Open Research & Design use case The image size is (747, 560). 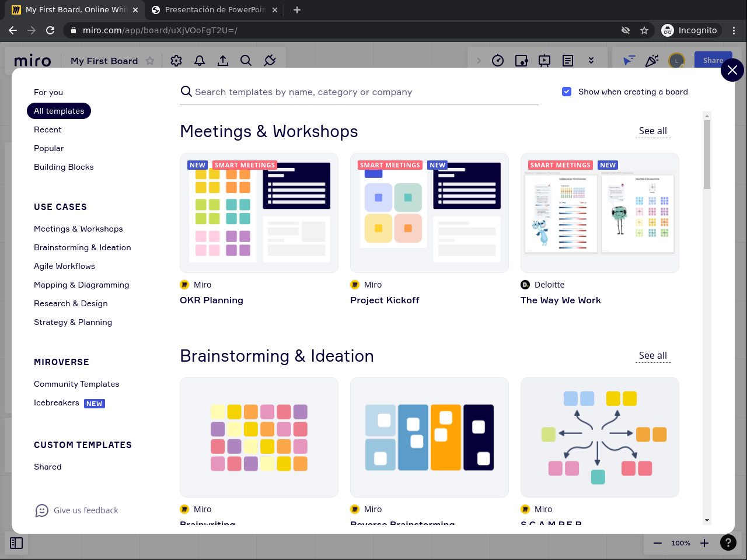(x=71, y=303)
